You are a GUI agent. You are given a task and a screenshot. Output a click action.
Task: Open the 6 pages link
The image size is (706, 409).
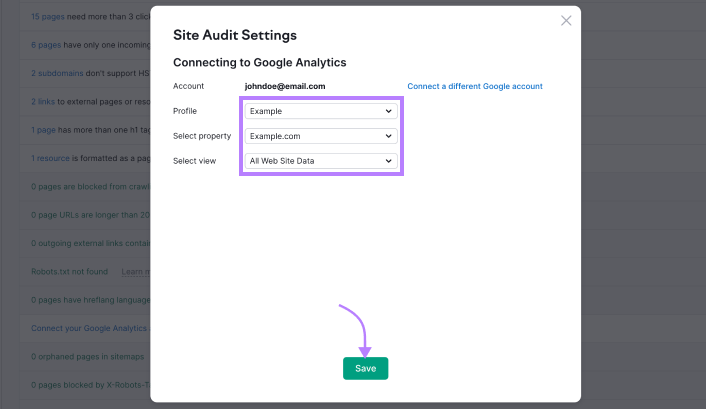[x=45, y=45]
